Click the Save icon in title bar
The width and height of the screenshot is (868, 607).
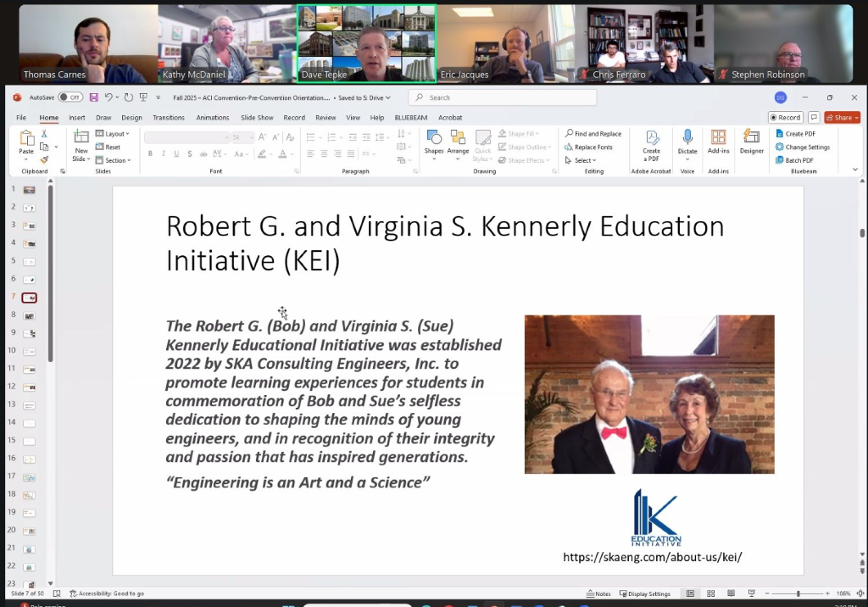(x=93, y=97)
